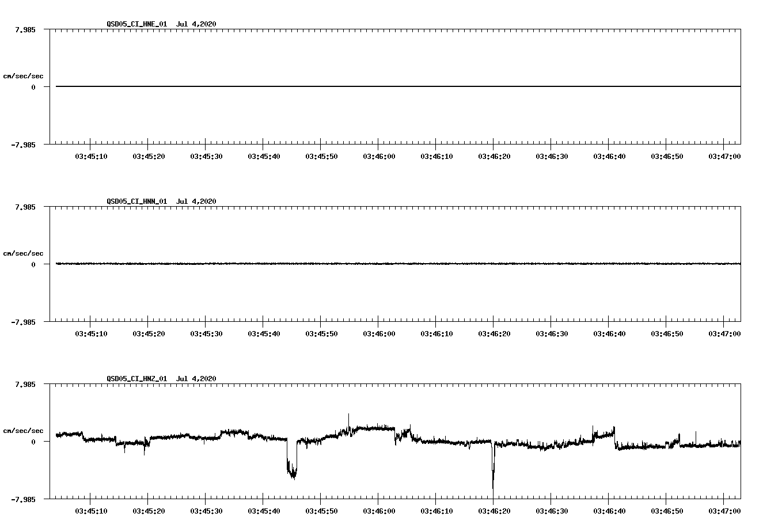The height and width of the screenshot is (532, 782).
Task: Click the step drop near 03:46:41 in HNZ trace
Action: click(x=615, y=438)
